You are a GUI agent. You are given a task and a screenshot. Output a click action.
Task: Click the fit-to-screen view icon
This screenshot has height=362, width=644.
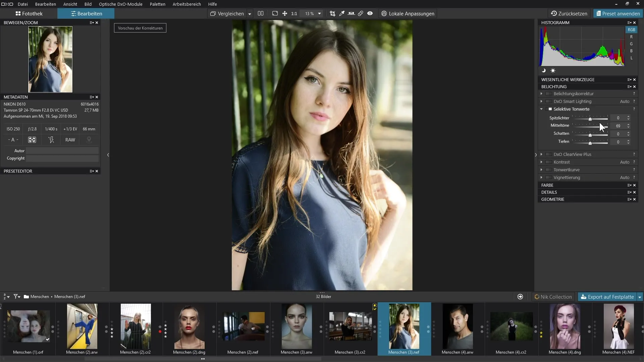point(275,13)
